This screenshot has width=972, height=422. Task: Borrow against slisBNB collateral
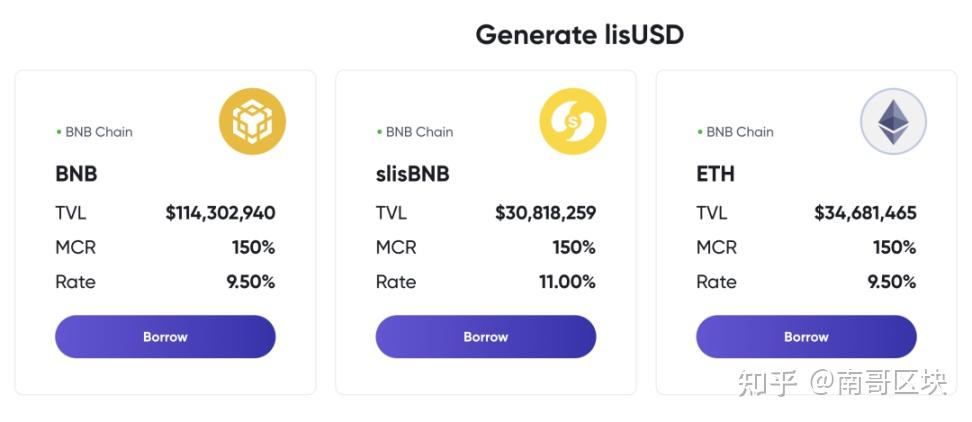coord(485,336)
